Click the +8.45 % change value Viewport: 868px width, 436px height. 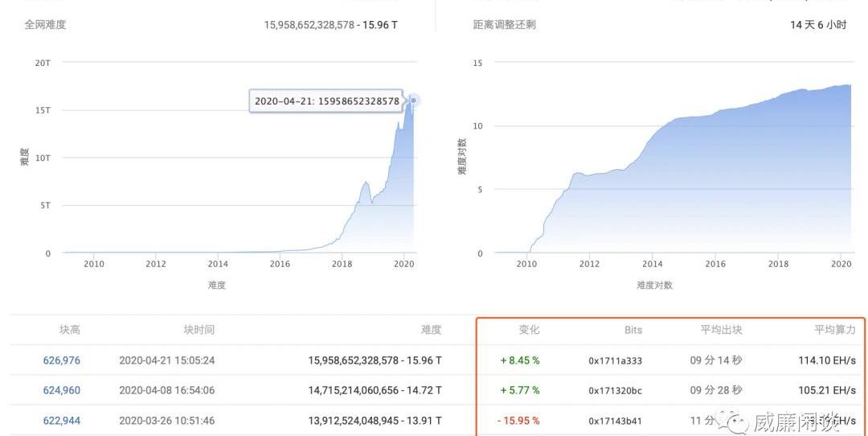tap(520, 360)
